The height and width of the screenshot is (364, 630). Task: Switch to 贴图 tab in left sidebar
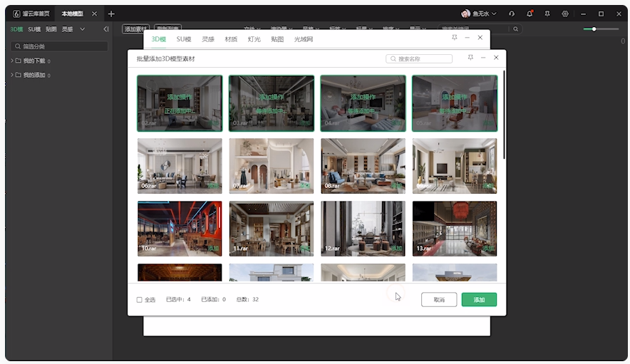[51, 29]
